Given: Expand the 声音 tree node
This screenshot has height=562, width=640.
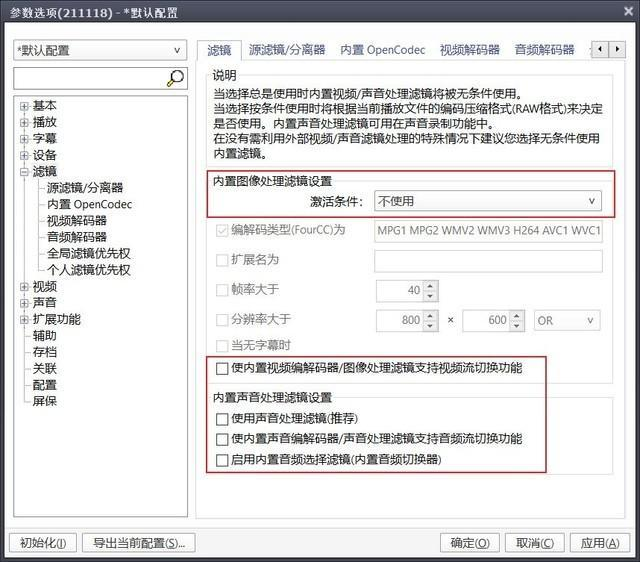Looking at the screenshot, I should click(24, 303).
